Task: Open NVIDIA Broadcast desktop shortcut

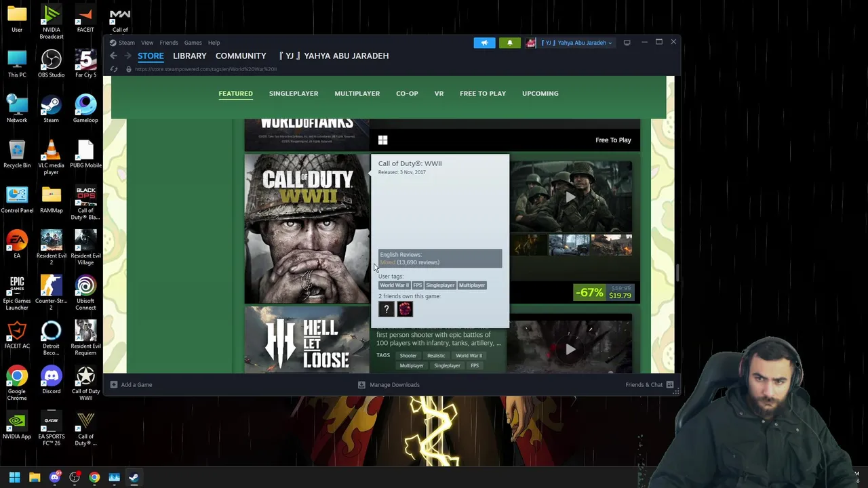Action: pyautogui.click(x=51, y=22)
